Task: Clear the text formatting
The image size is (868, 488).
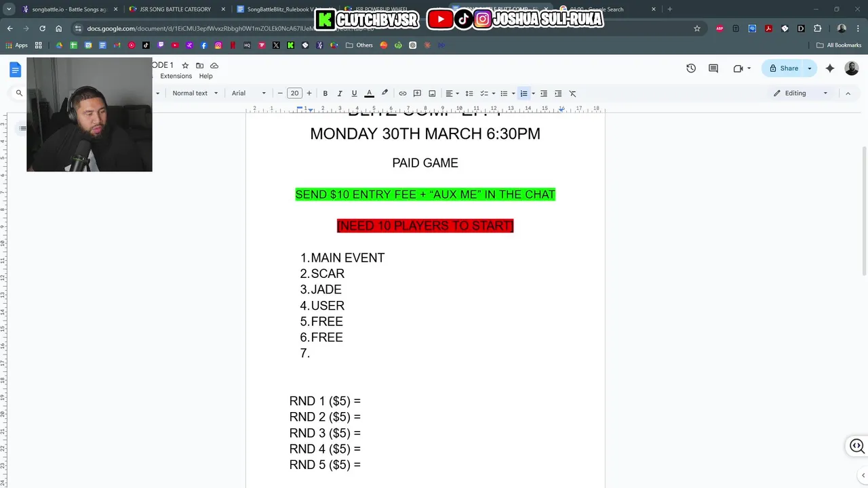Action: 572,94
